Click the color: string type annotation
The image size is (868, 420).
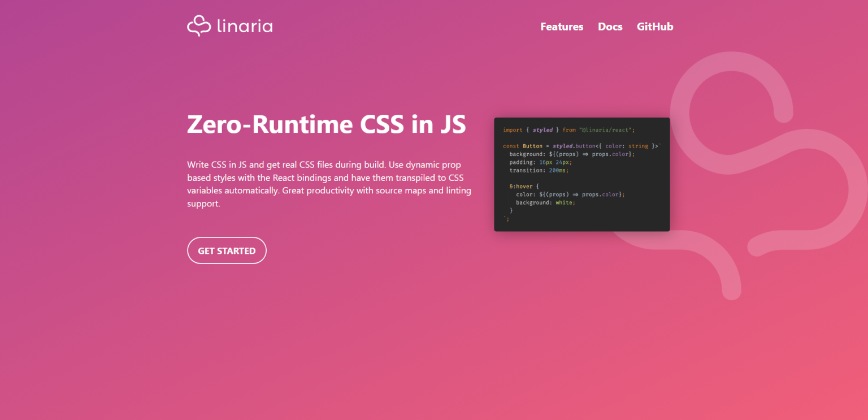(625, 146)
